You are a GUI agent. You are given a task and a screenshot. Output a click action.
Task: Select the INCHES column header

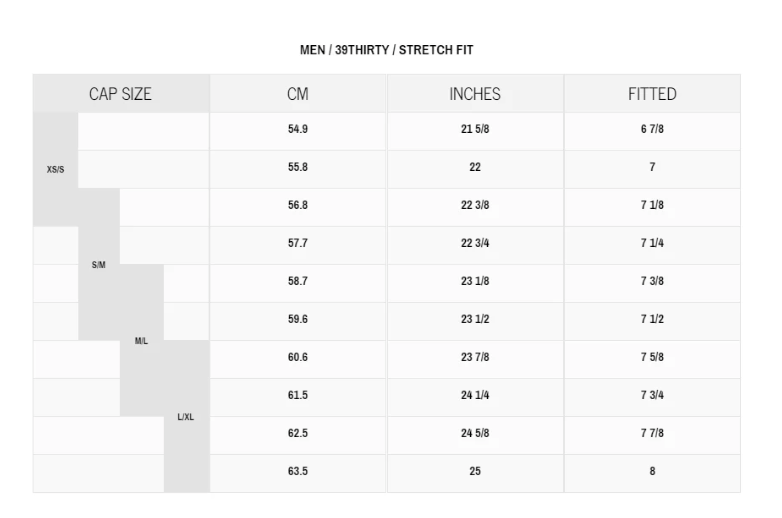pyautogui.click(x=475, y=94)
